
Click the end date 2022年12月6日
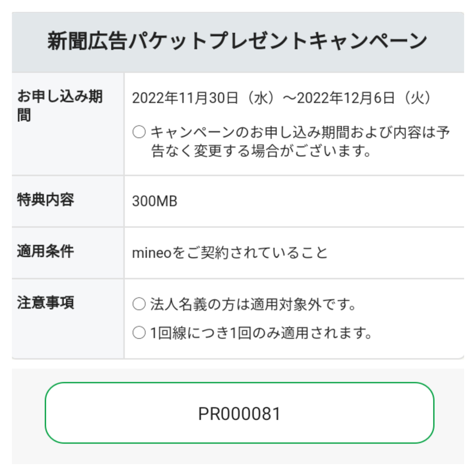(346, 98)
